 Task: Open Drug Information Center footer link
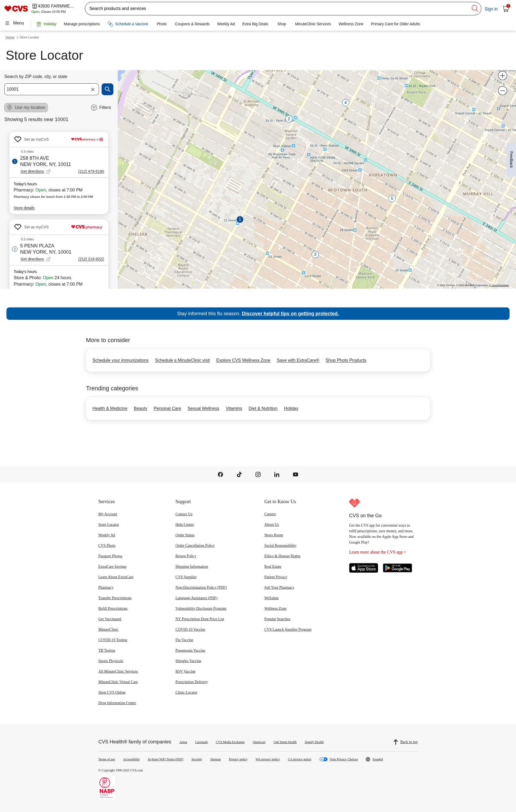117,703
